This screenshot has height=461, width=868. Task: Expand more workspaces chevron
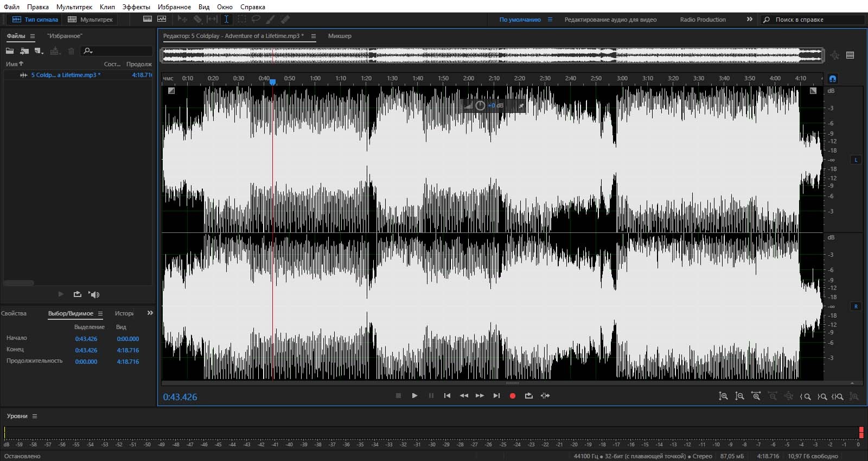click(x=750, y=19)
